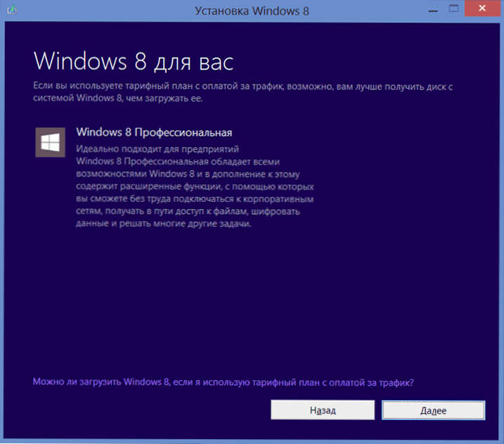Click text 'Идеально подходит для предприятий'
504x444 pixels.
pos(157,149)
